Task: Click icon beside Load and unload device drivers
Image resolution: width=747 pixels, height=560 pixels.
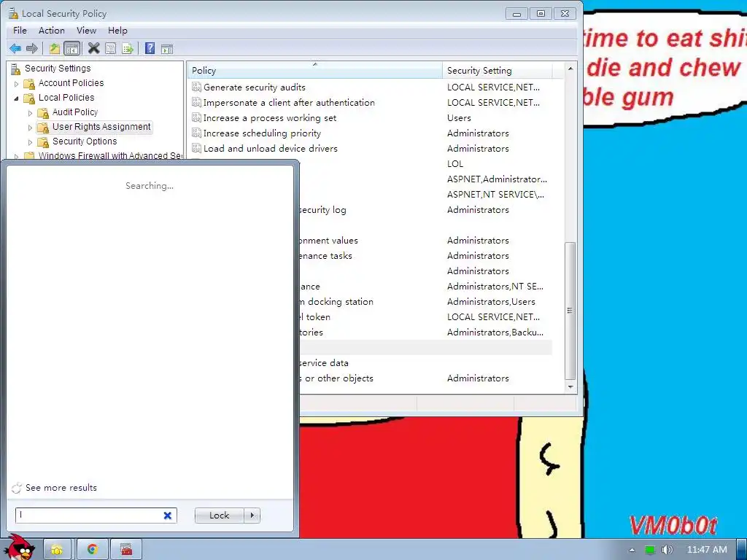Action: [196, 148]
